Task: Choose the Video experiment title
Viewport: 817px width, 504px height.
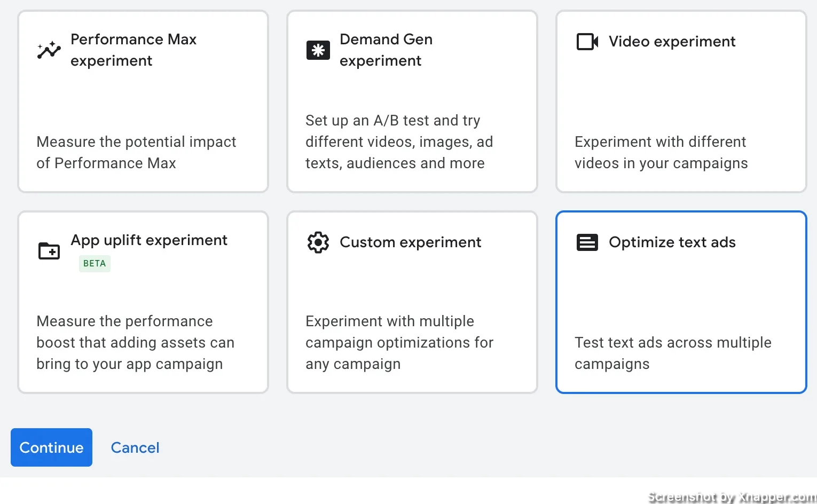Action: click(672, 42)
